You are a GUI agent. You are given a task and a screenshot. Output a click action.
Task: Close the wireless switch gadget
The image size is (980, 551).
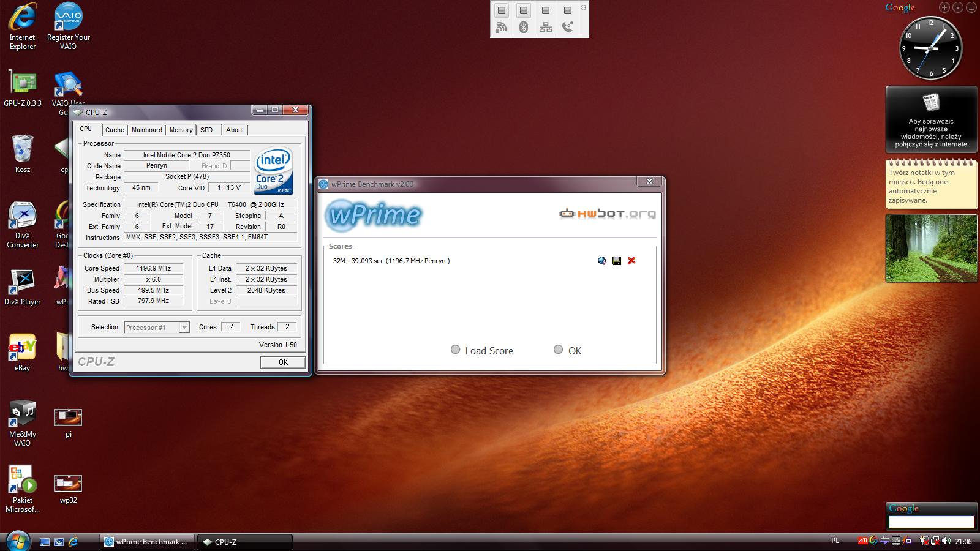tap(583, 7)
